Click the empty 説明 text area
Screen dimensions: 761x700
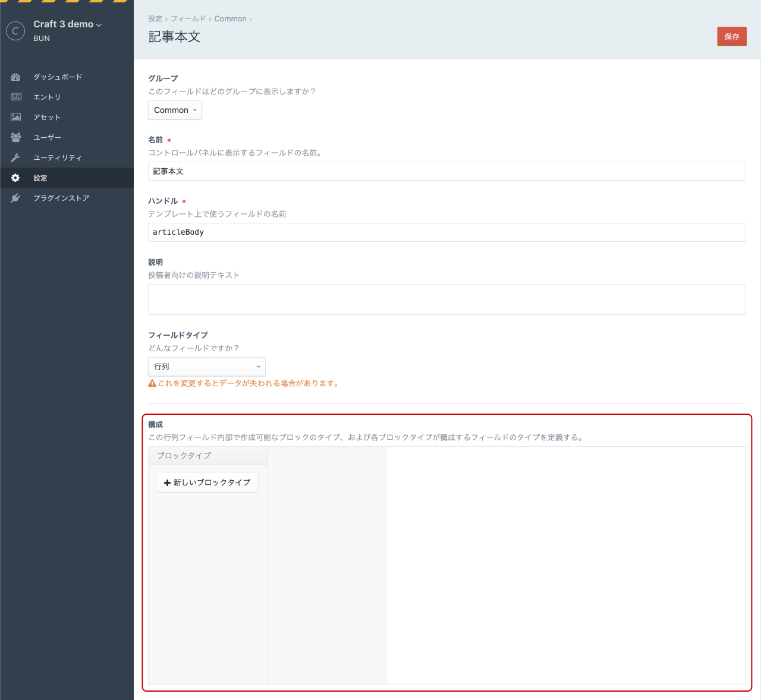click(446, 299)
